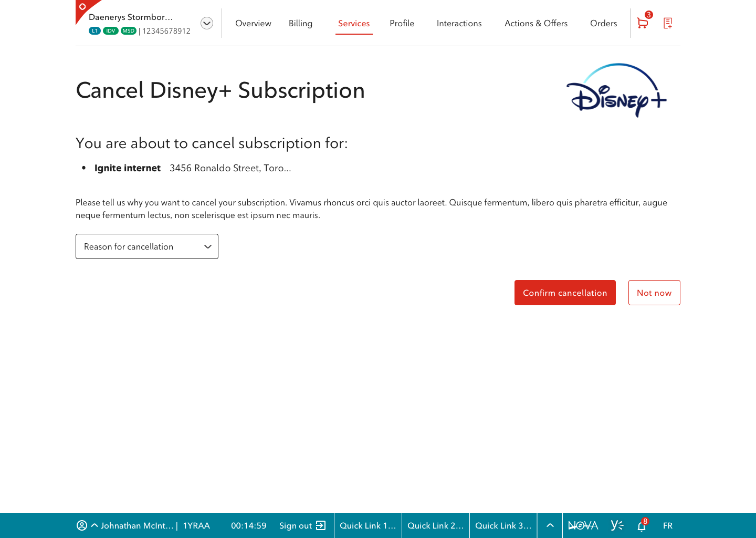The image size is (756, 538).
Task: Open the notifications bell icon
Action: click(642, 526)
